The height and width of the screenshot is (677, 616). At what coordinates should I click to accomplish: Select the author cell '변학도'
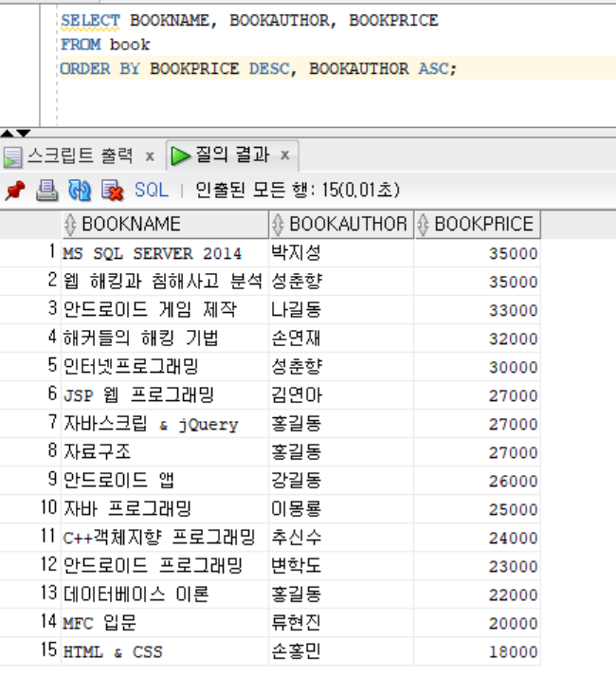point(341,566)
